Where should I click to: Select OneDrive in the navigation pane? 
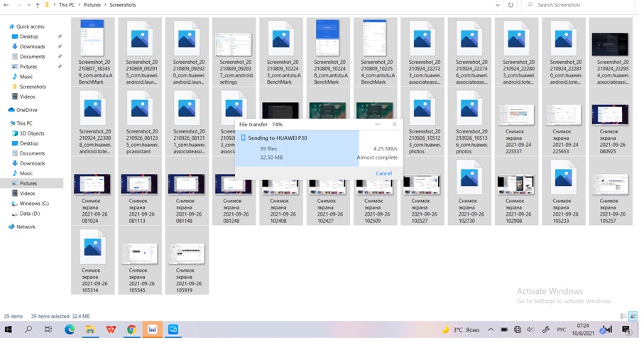tap(26, 110)
